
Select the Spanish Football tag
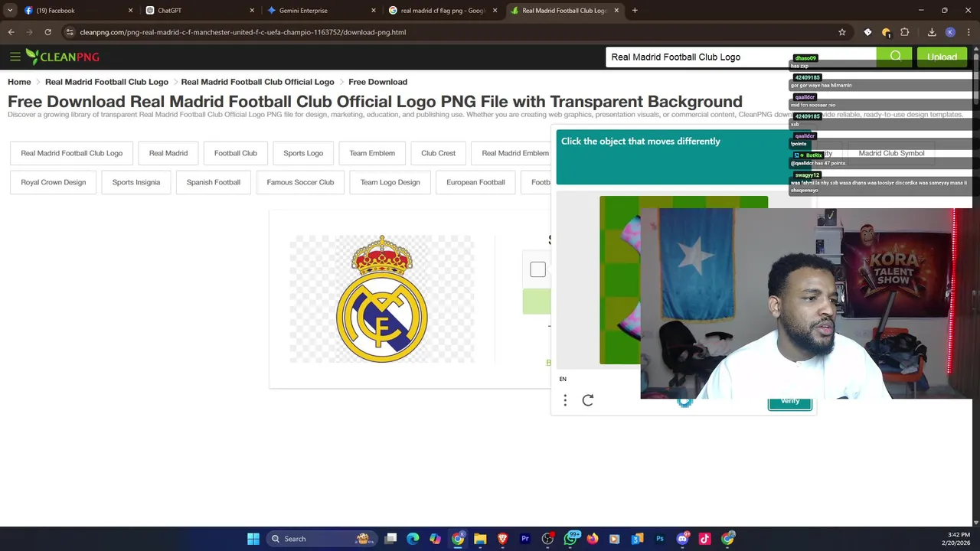click(x=214, y=182)
